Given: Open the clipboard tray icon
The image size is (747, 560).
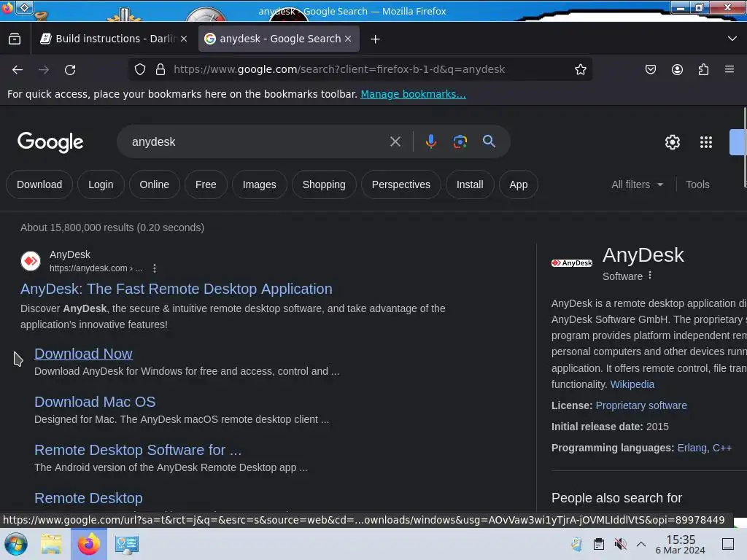Looking at the screenshot, I should [599, 544].
